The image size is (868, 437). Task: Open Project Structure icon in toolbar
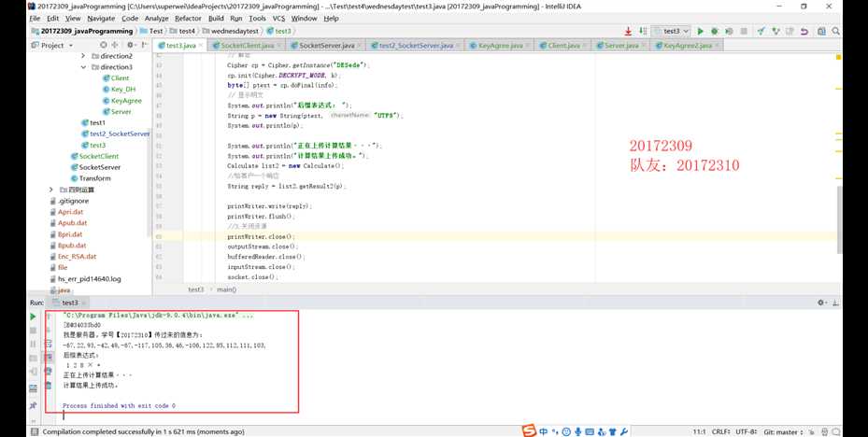821,32
